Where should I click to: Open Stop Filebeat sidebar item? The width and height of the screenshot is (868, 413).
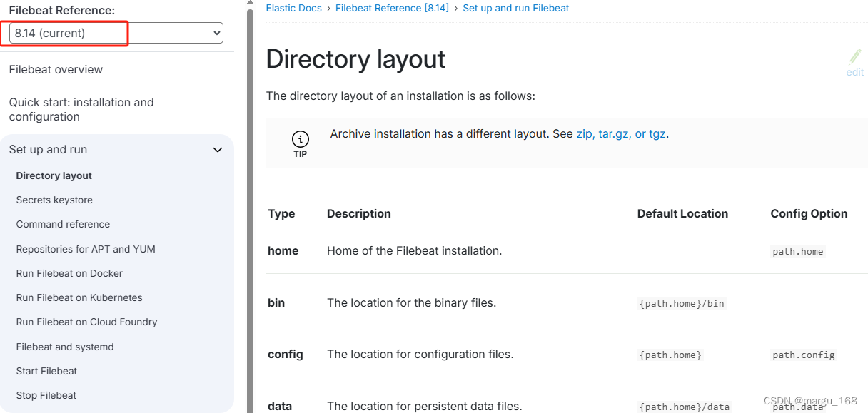(46, 395)
